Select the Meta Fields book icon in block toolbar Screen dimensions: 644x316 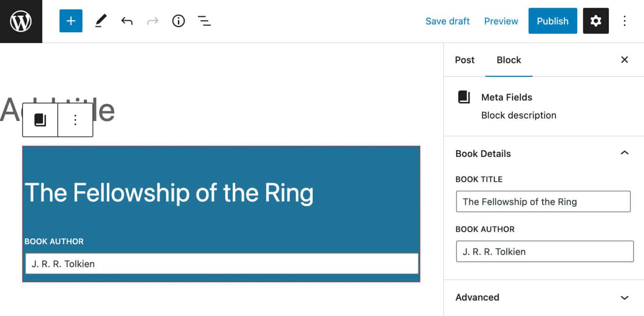40,119
